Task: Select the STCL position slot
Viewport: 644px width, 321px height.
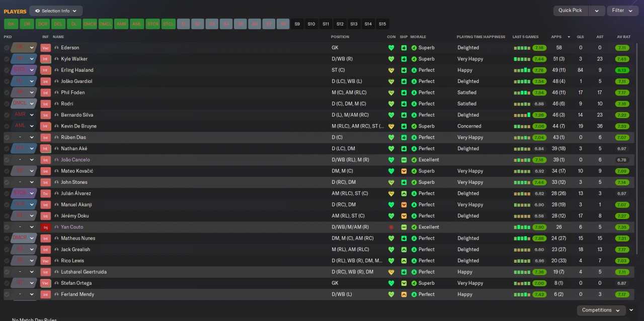Action: pyautogui.click(x=169, y=24)
